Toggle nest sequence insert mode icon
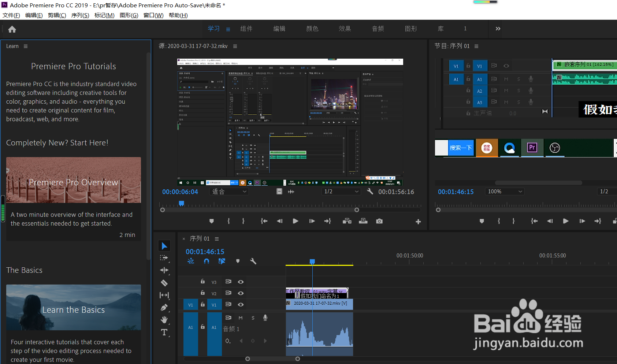 [191, 261]
